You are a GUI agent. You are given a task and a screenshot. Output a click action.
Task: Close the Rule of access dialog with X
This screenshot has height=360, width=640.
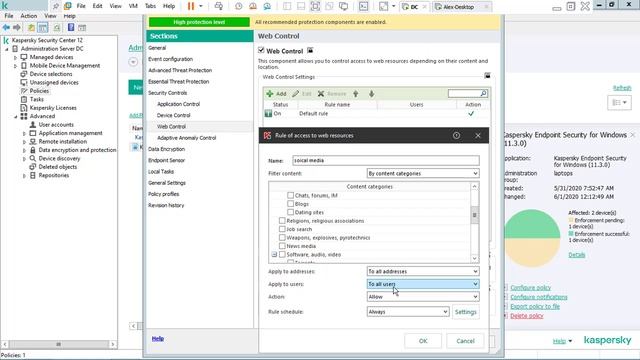coord(478,136)
